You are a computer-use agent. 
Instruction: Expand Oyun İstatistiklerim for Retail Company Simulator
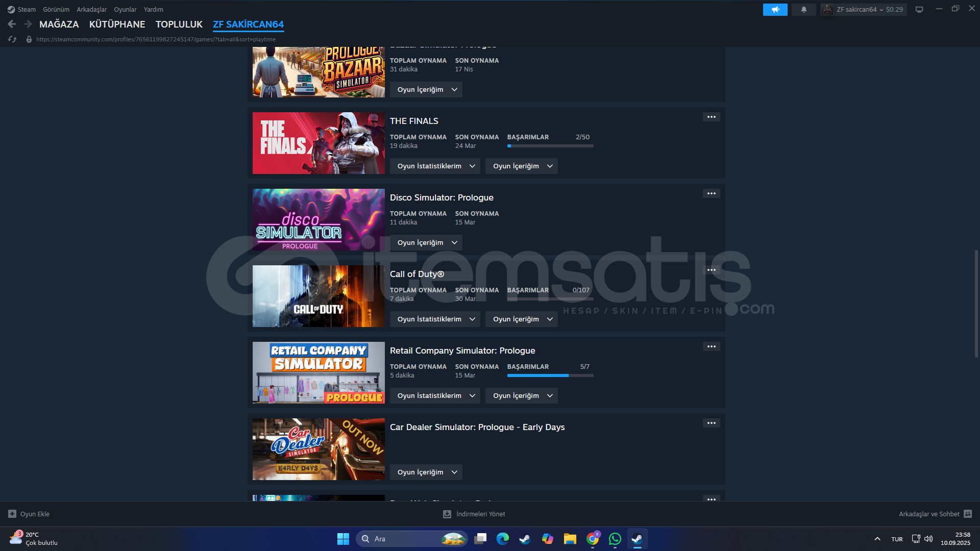click(435, 395)
